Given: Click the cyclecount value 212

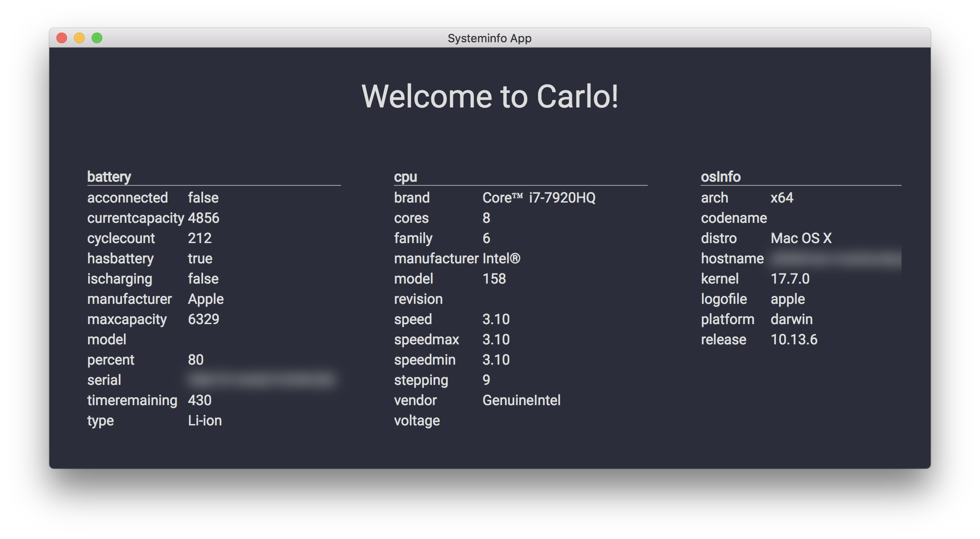Looking at the screenshot, I should click(x=200, y=238).
